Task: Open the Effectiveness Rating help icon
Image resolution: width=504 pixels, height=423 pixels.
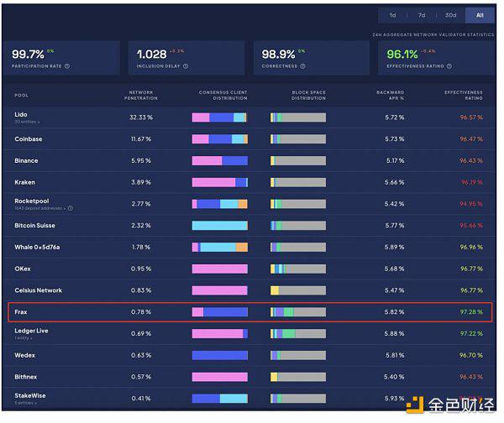Action: [449, 66]
